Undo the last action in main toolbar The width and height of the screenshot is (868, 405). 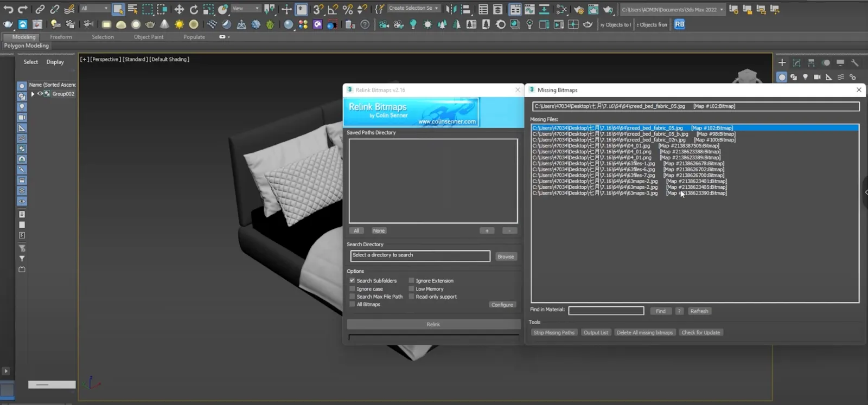tap(8, 9)
